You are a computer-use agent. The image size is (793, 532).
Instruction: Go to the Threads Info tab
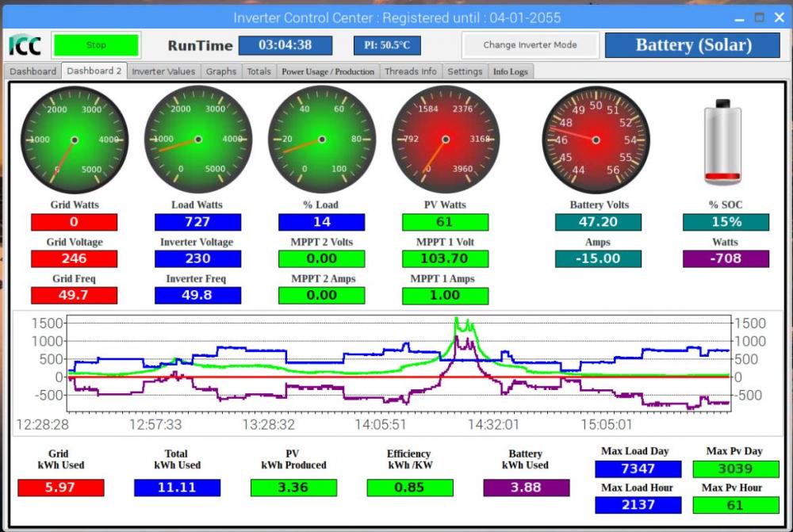pos(411,71)
